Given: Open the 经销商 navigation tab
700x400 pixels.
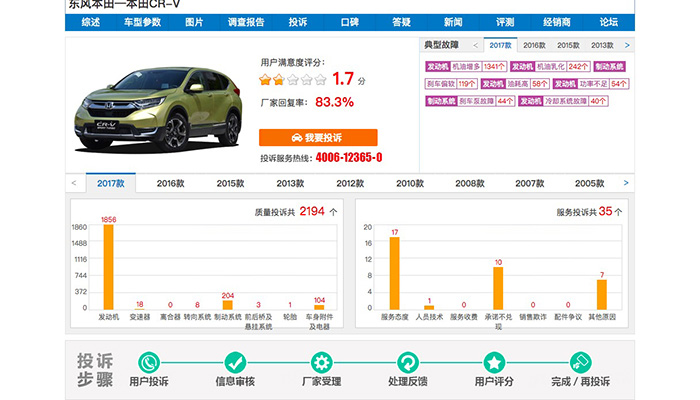Looking at the screenshot, I should 557,22.
